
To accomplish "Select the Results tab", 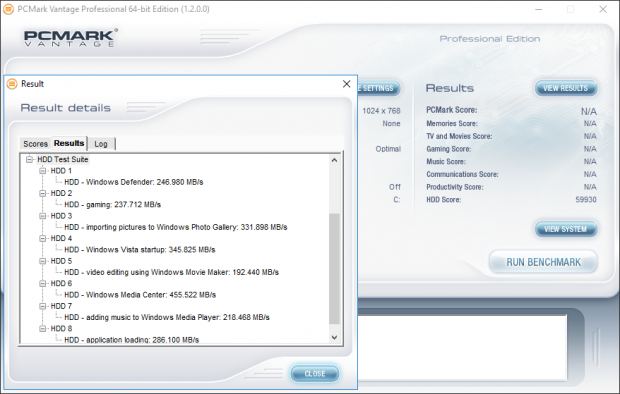I will [x=69, y=143].
